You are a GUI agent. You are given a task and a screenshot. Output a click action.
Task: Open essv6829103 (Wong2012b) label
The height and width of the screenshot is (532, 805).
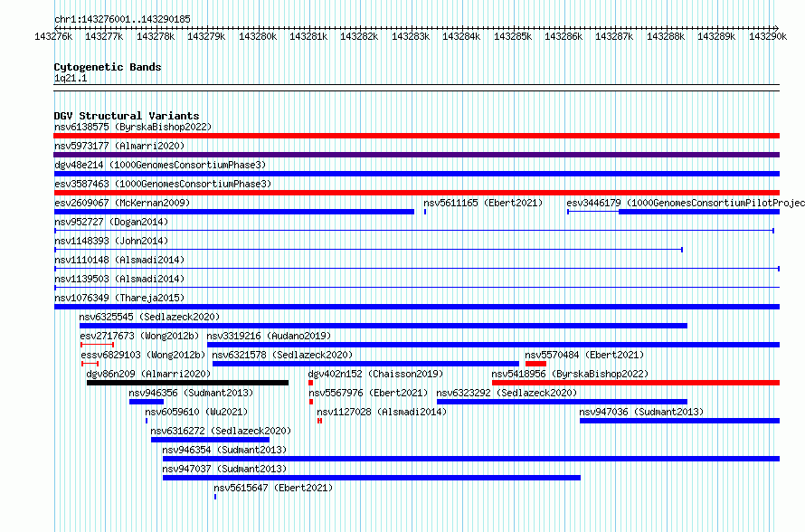click(x=143, y=355)
